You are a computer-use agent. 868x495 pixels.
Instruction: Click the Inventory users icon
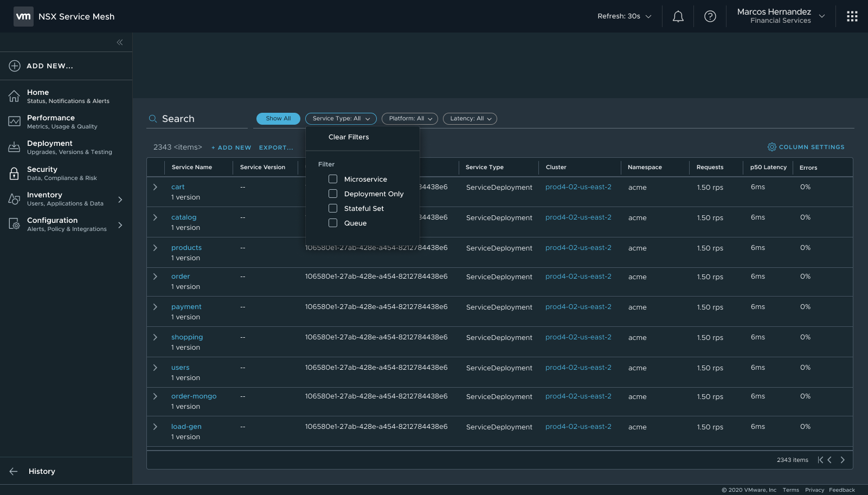(x=14, y=199)
